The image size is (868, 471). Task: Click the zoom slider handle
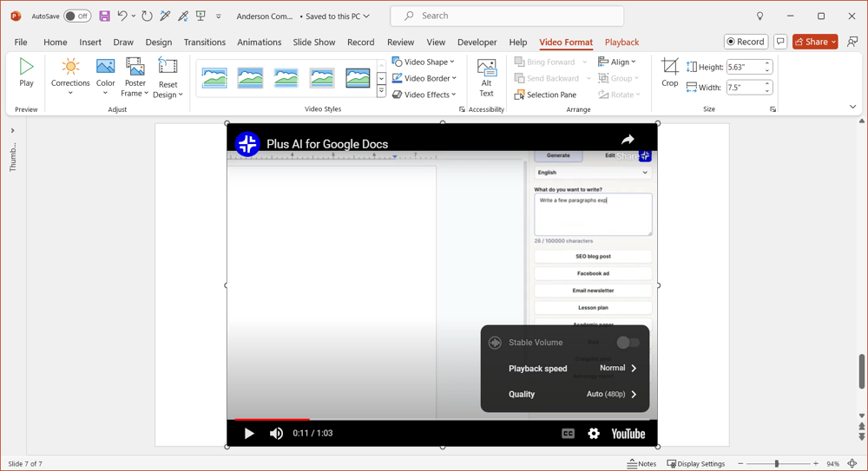click(777, 464)
